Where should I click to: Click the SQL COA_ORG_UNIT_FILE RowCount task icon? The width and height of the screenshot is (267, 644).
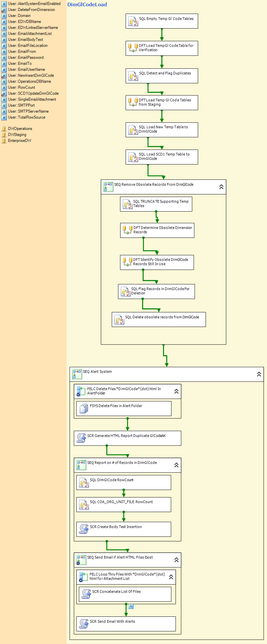point(84,505)
